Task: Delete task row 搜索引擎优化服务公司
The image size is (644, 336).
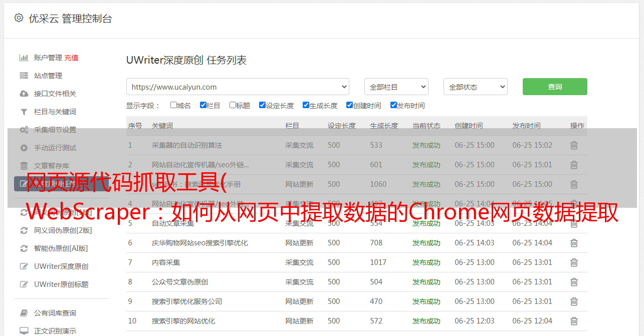Action: click(574, 301)
